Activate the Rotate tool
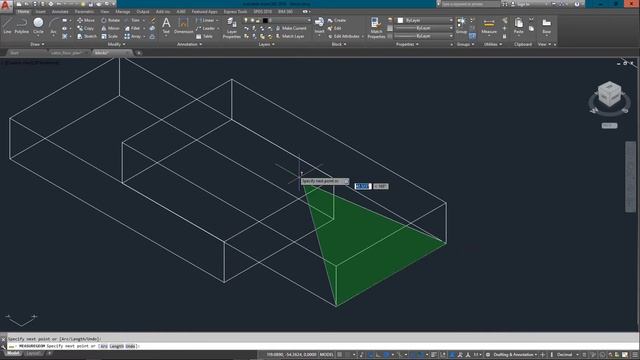The height and width of the screenshot is (360, 640). 111,20
